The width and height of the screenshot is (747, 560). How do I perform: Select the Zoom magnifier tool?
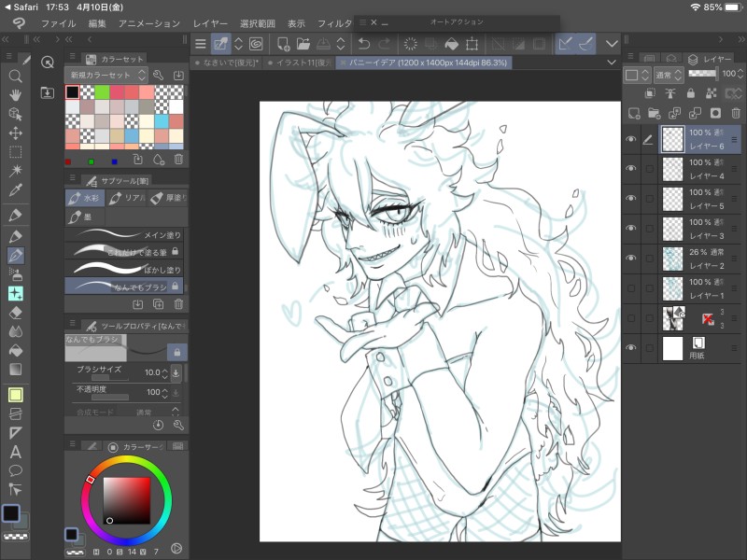click(15, 77)
